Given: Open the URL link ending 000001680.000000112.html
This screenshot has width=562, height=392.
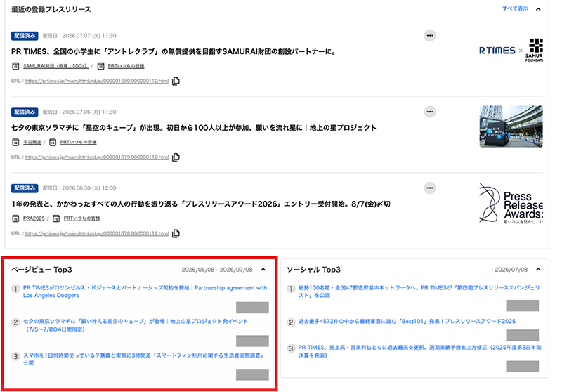Looking at the screenshot, I should click(97, 81).
